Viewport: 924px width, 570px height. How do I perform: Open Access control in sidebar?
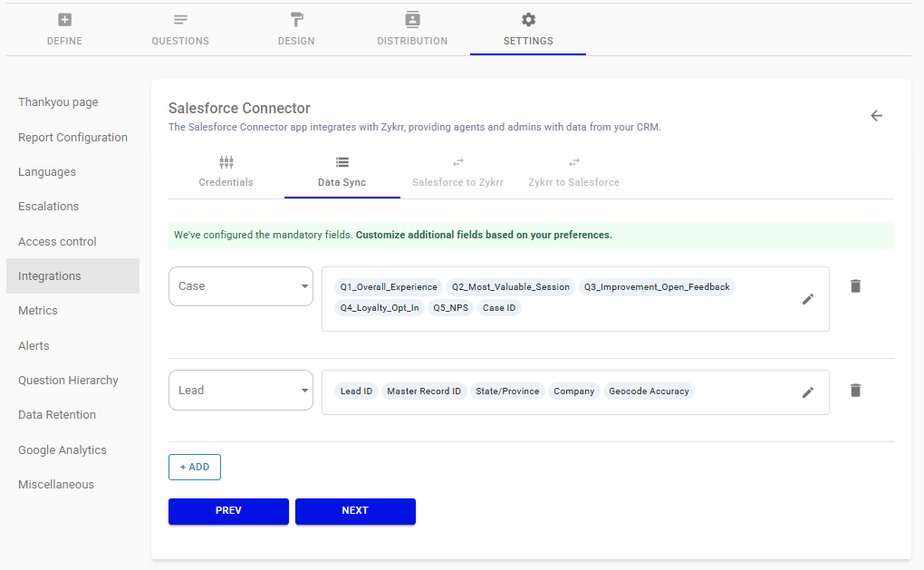pos(73,242)
